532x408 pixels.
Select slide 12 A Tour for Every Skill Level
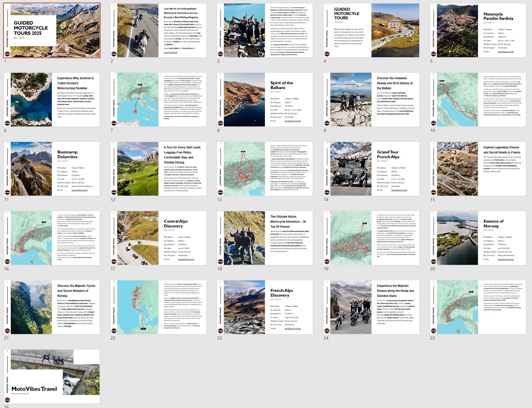158,169
